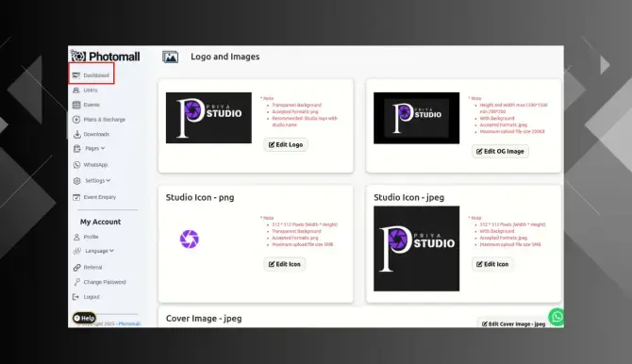Click the OG image thumbnail
The width and height of the screenshot is (632, 364).
pyautogui.click(x=416, y=118)
